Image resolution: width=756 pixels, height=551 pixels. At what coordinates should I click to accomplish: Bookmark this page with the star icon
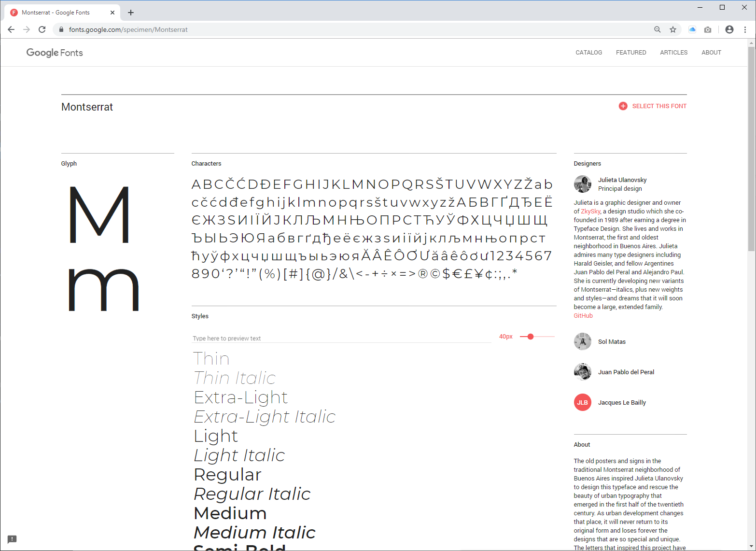[673, 29]
